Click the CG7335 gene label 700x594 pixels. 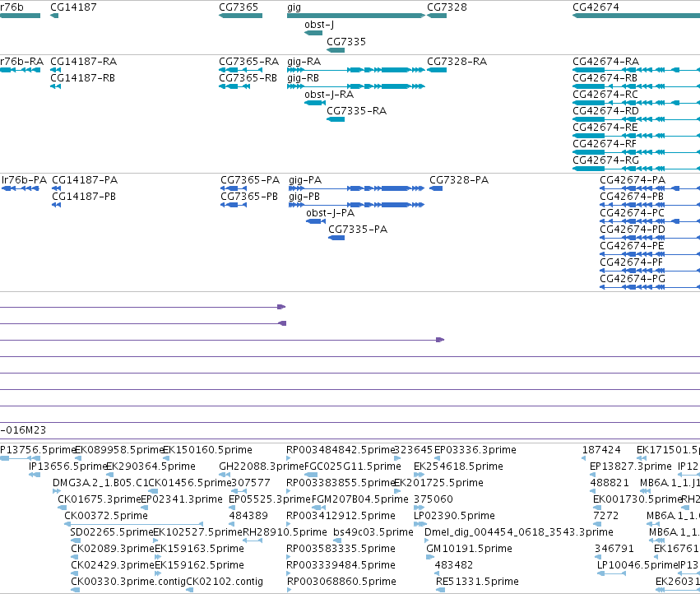(x=346, y=41)
